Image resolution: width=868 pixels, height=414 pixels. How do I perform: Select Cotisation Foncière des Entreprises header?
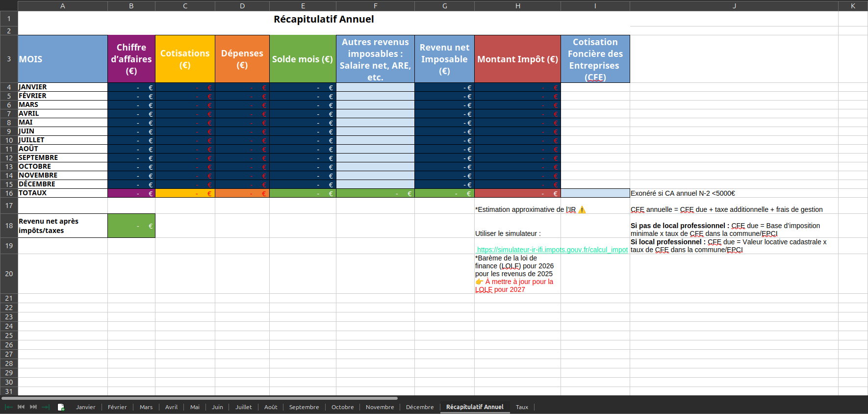tap(595, 59)
